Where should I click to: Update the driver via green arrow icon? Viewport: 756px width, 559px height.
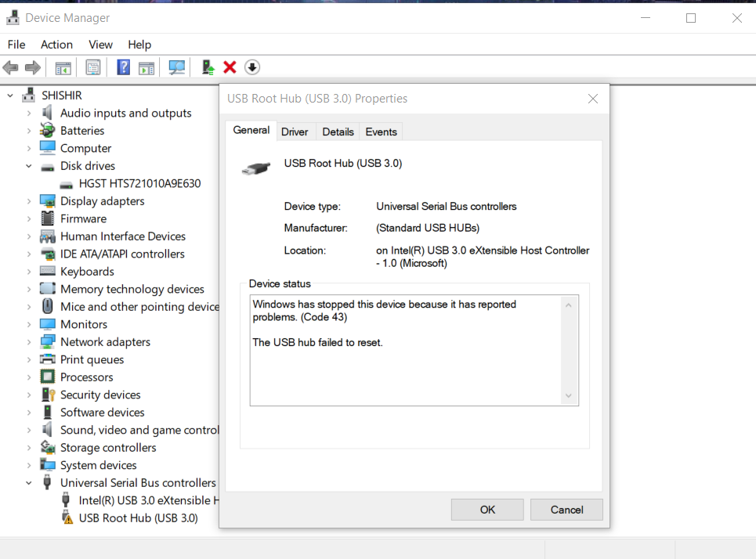208,67
